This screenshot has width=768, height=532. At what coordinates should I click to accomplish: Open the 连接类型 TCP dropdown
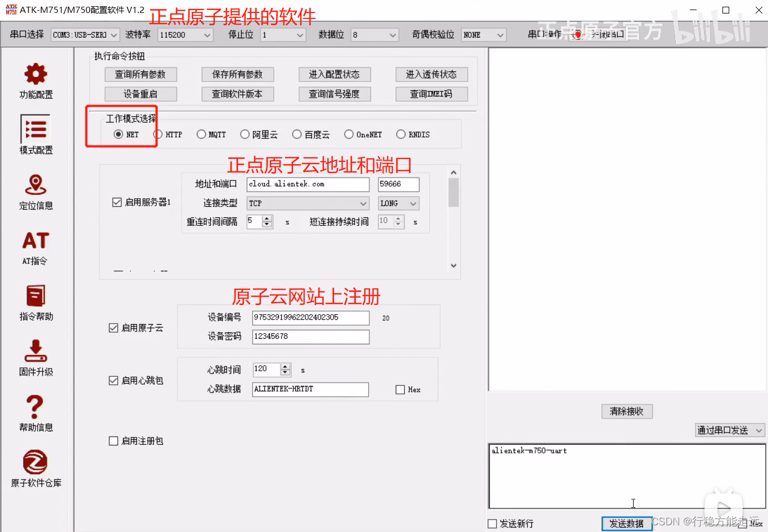pos(308,203)
